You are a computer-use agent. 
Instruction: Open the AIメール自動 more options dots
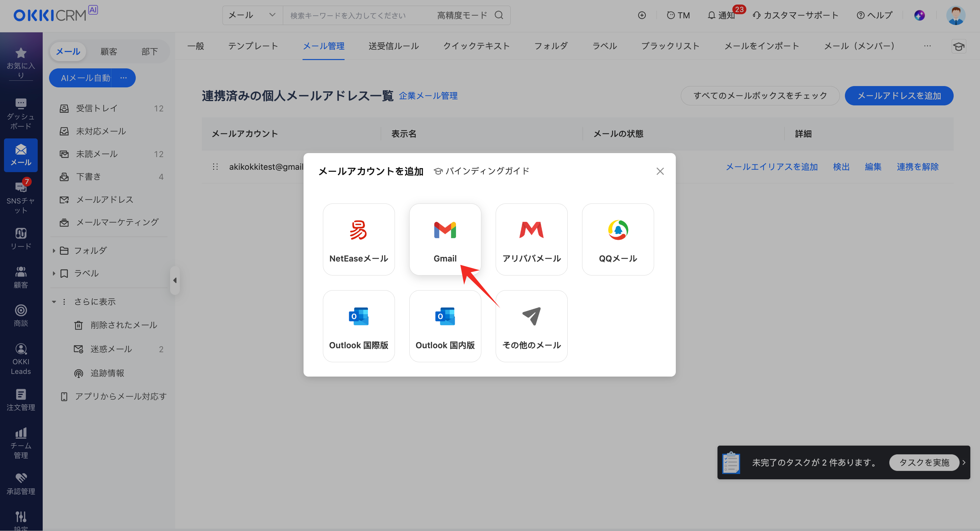pos(123,78)
